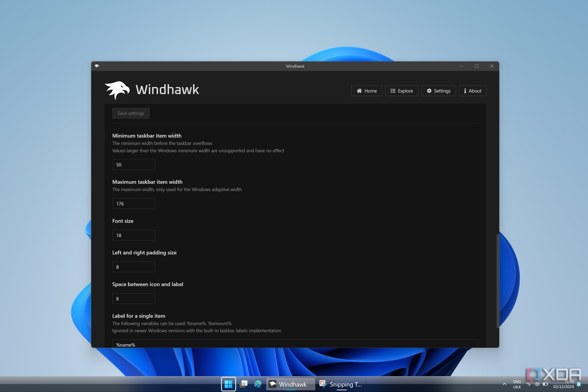Viewport: 588px width, 392px height.
Task: Switch to Windhawk taskbar item
Action: pos(290,384)
